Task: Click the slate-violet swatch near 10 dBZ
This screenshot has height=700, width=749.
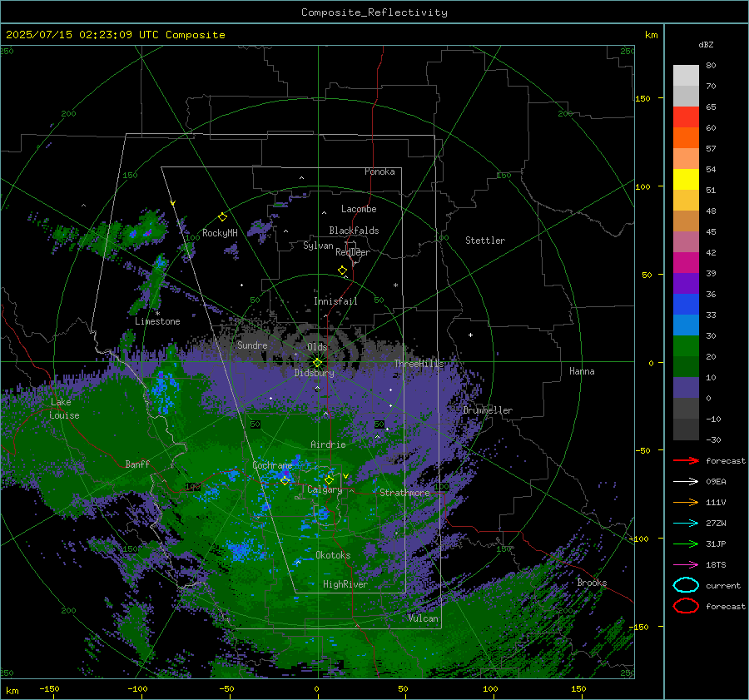Action: (x=686, y=388)
